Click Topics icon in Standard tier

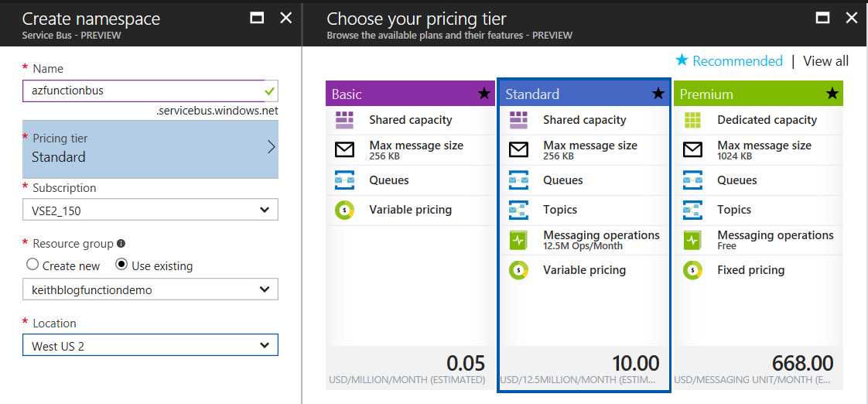(x=518, y=210)
